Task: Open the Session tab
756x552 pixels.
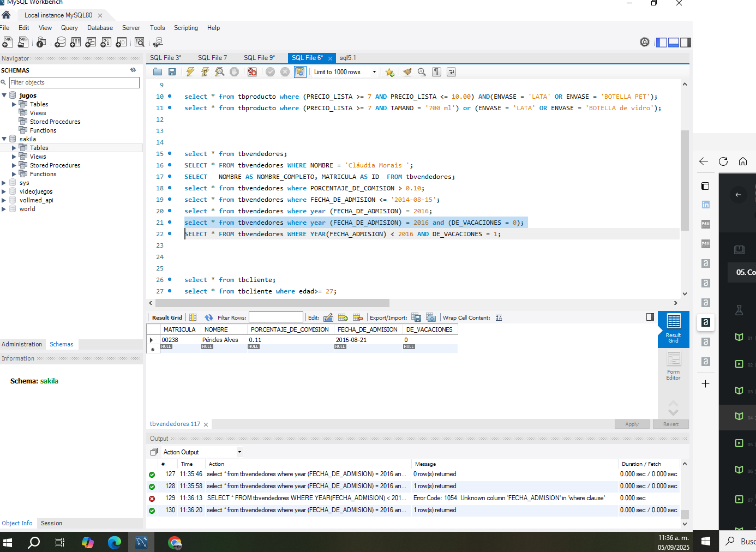Action: [x=51, y=523]
